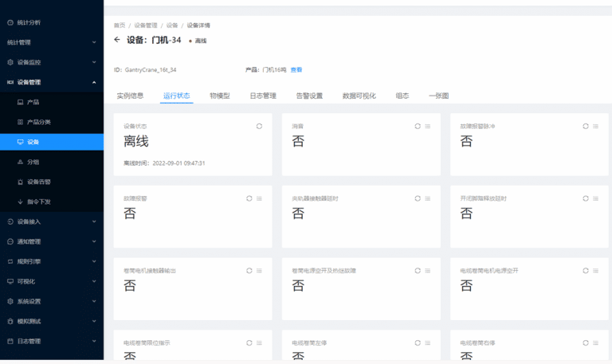Switch to the 数据可视化 tab
Viewport: 612px width, 364px height.
pos(359,96)
